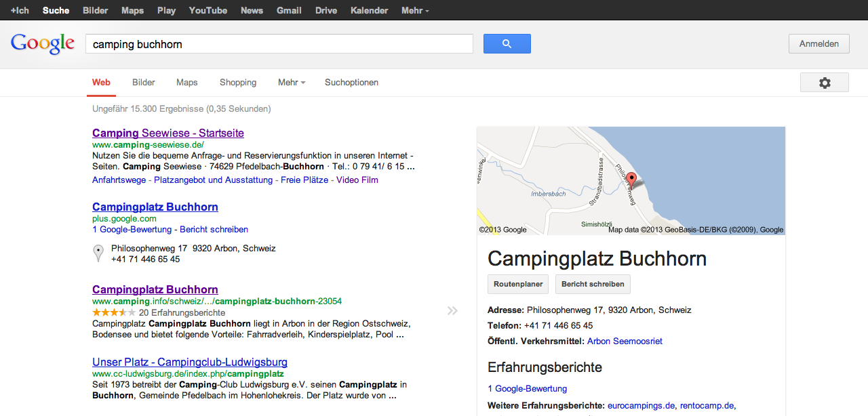Click the Google logo
The image size is (868, 416).
[x=42, y=44]
